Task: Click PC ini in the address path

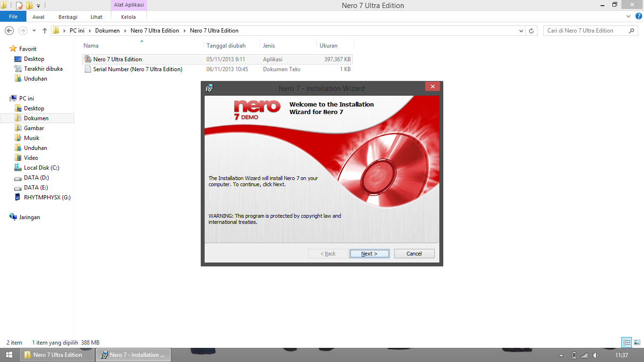Action: tap(77, 31)
